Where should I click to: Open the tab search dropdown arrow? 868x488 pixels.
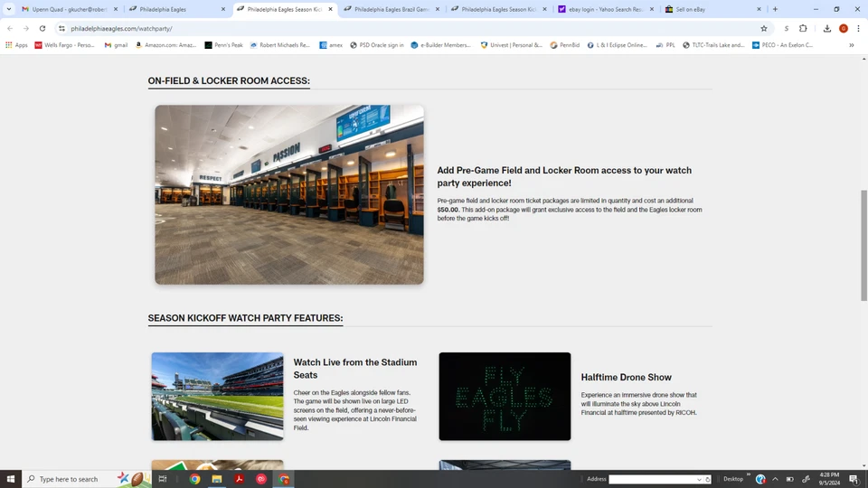pos(9,9)
